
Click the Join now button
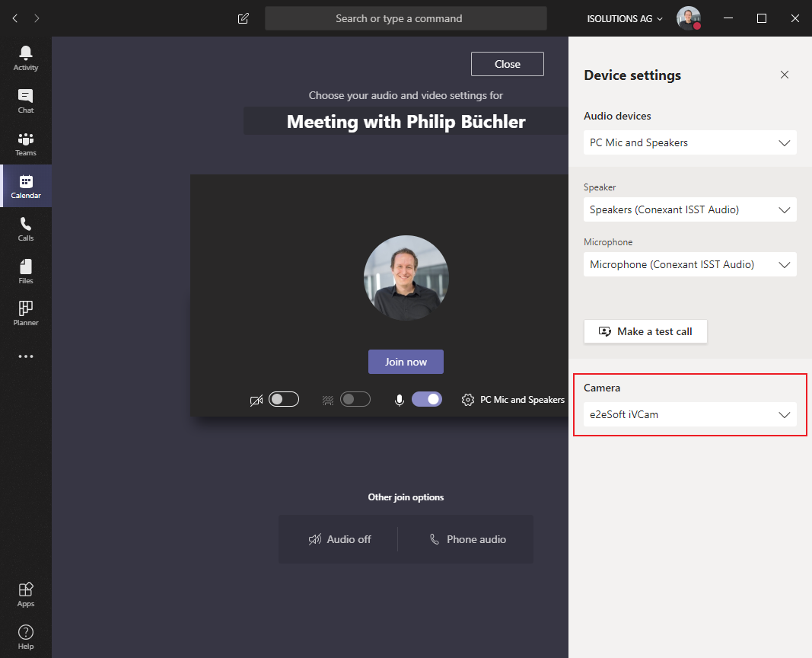(406, 362)
